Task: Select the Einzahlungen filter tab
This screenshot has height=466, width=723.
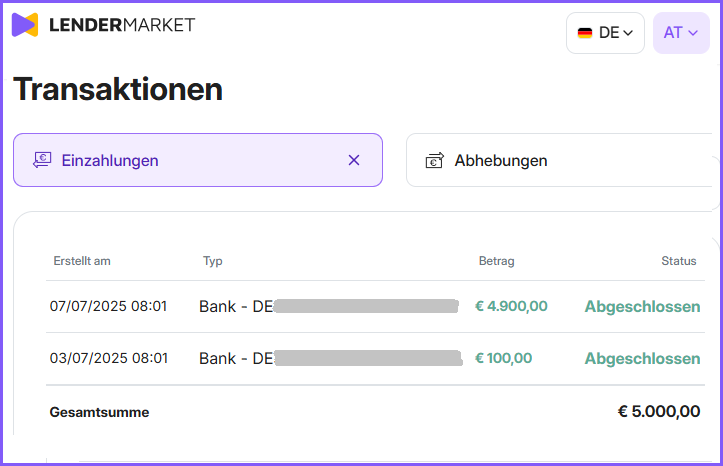Action: tap(198, 160)
